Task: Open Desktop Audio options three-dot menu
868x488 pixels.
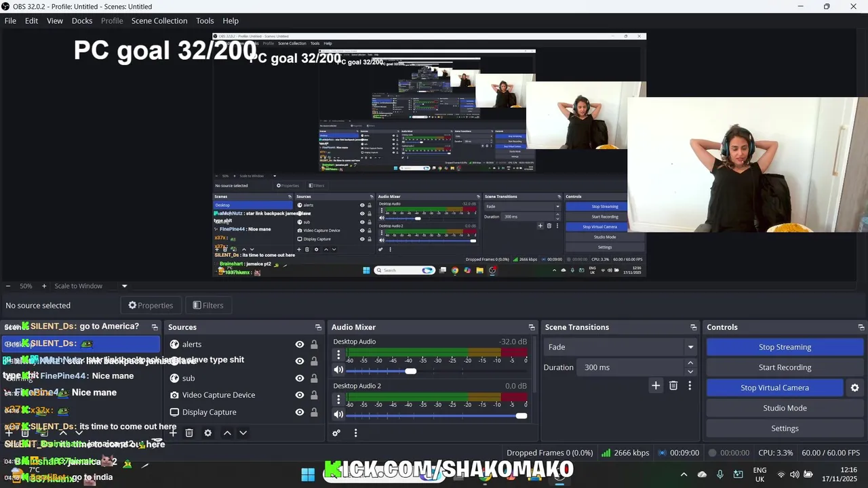Action: tap(338, 355)
